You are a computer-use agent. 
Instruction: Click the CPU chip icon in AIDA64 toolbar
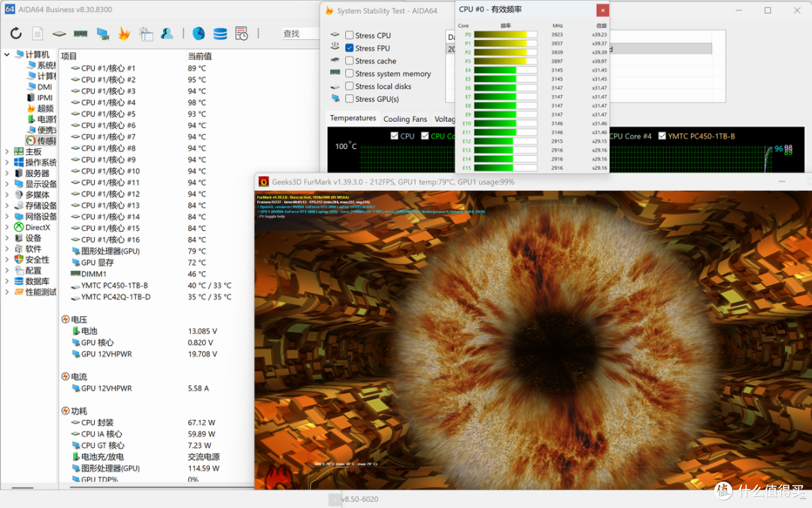[59, 34]
